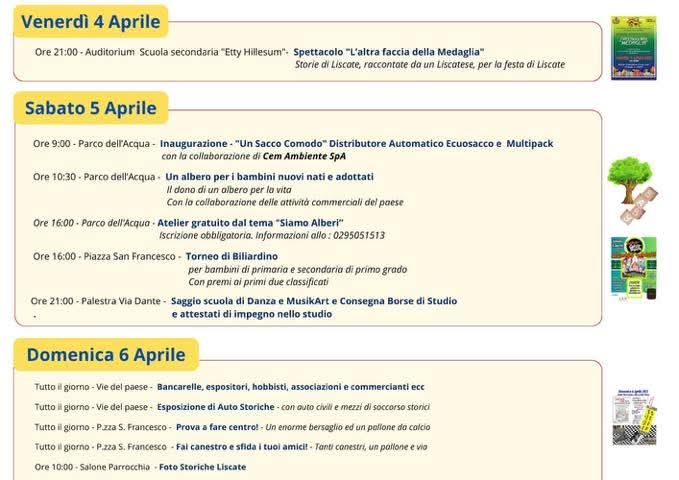
Task: Click the "Prova a fare centro!" title
Action: [217, 427]
